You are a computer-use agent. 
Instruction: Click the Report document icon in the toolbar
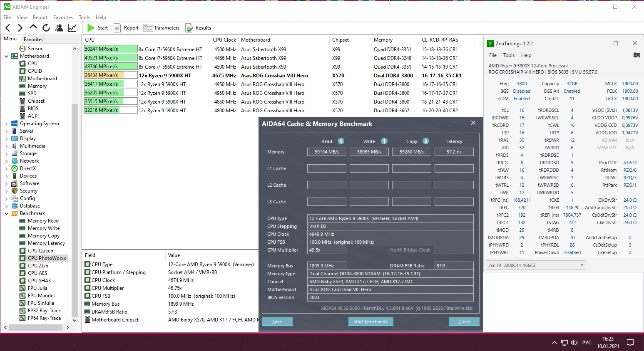(x=117, y=28)
